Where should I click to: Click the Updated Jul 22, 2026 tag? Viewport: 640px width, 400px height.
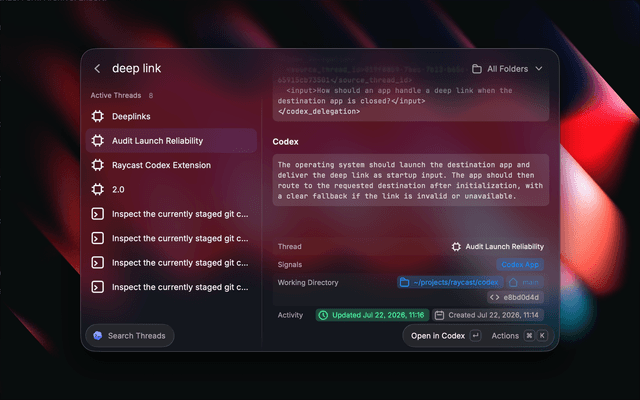point(372,315)
